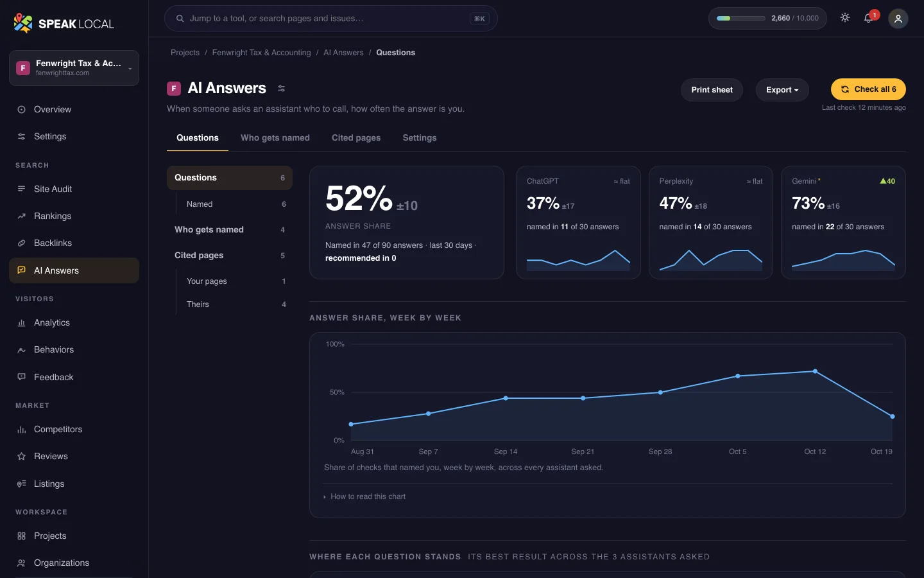Click the AI Answers filter sliders icon
The image size is (924, 578).
pyautogui.click(x=281, y=89)
